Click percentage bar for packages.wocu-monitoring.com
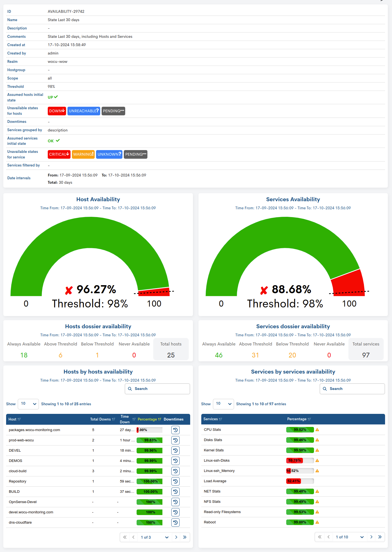392x552 pixels. [x=149, y=430]
